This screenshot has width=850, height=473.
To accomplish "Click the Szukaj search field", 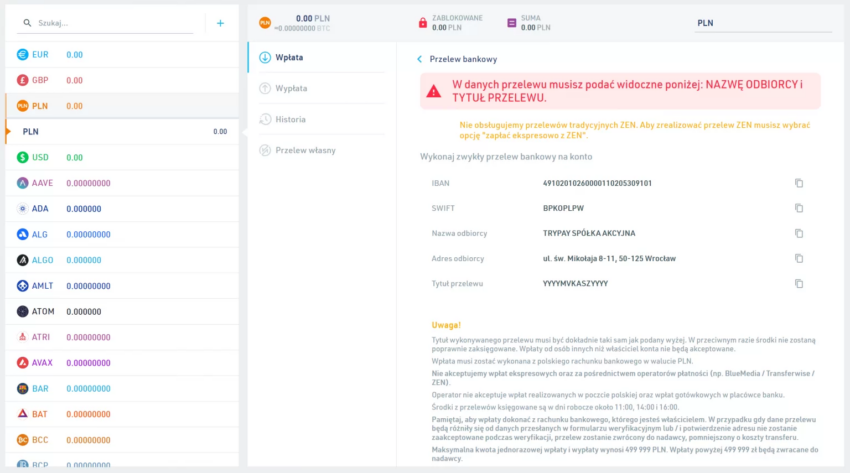I will click(106, 23).
